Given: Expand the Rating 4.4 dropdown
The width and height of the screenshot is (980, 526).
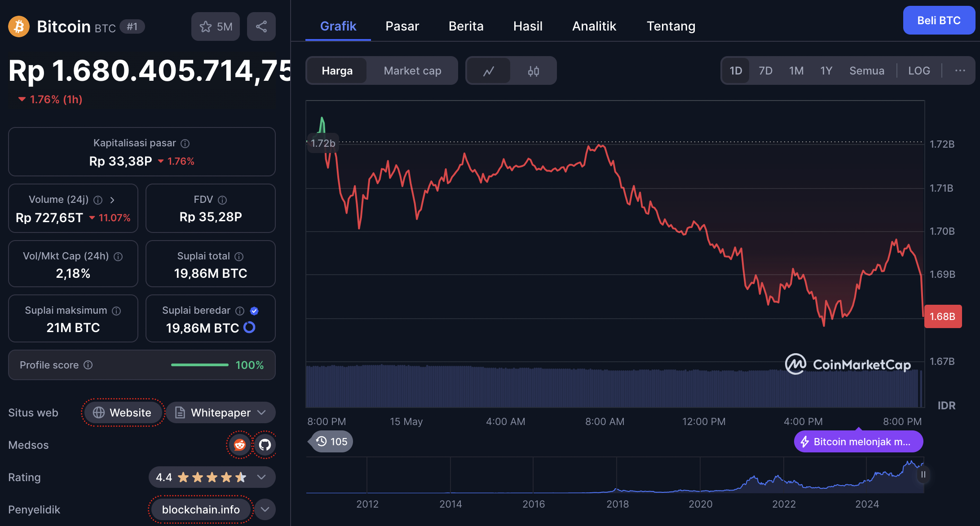Looking at the screenshot, I should 261,477.
